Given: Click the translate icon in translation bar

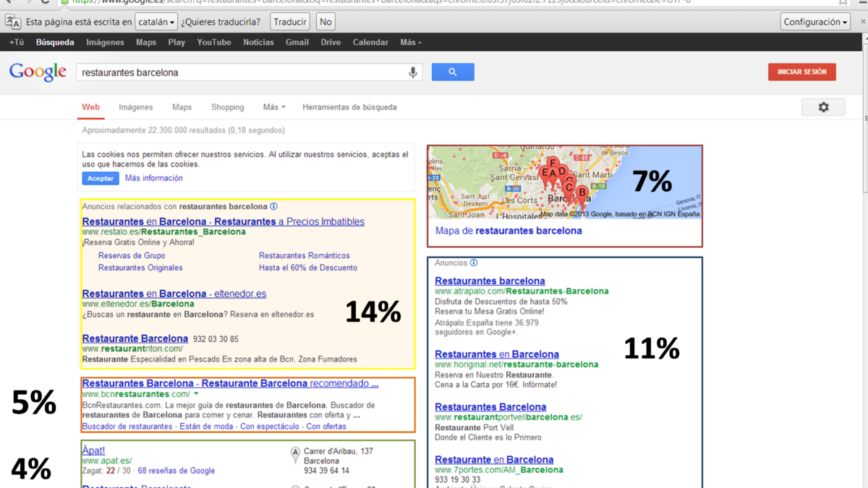Looking at the screenshot, I should [x=13, y=22].
